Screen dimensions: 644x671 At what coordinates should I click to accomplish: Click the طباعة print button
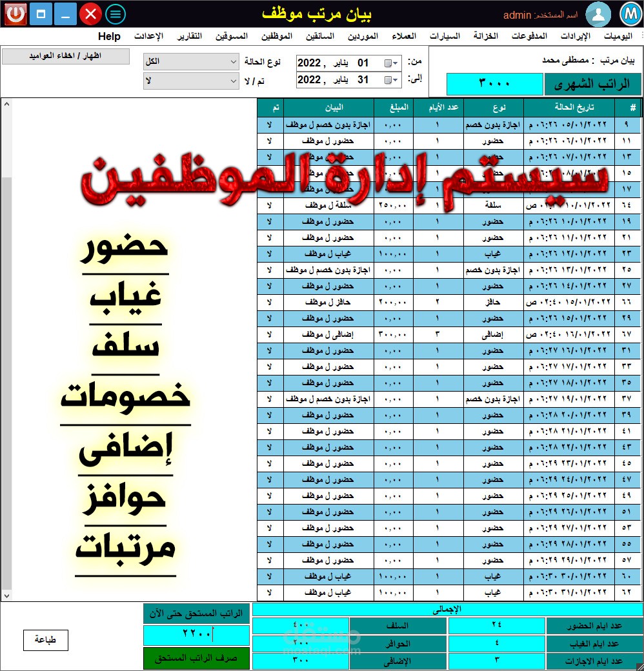[45, 640]
